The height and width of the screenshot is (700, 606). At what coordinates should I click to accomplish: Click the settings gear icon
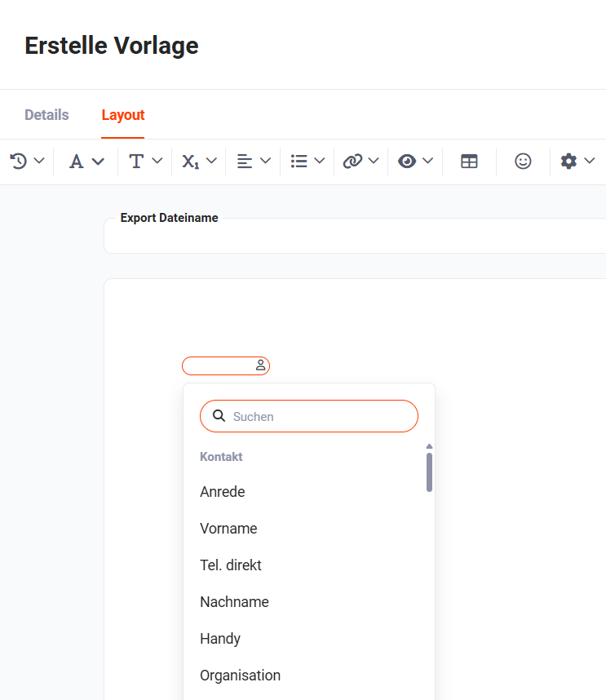568,162
